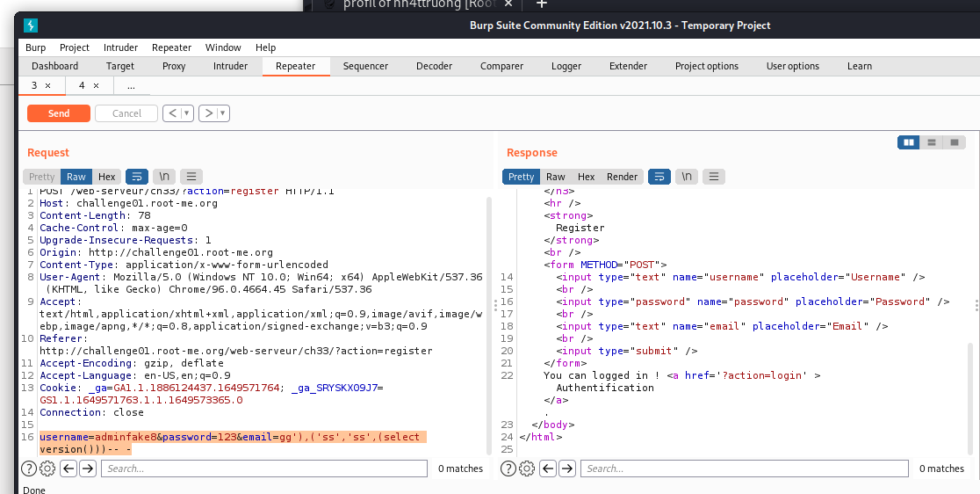
Task: Switch to the Extender tab
Action: pyautogui.click(x=628, y=66)
